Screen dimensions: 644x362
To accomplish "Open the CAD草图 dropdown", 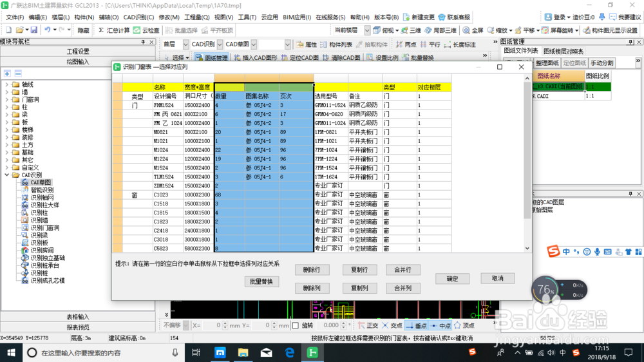I will (x=254, y=44).
